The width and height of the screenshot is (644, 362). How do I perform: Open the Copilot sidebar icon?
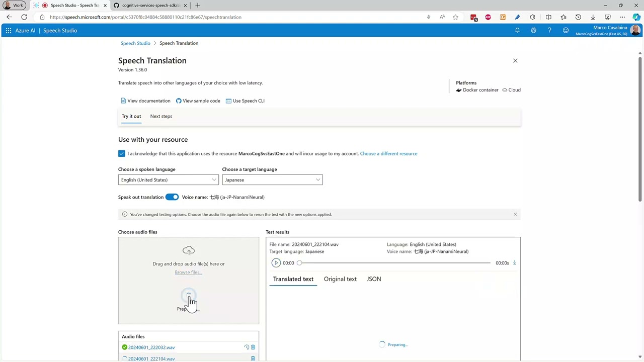(x=636, y=17)
